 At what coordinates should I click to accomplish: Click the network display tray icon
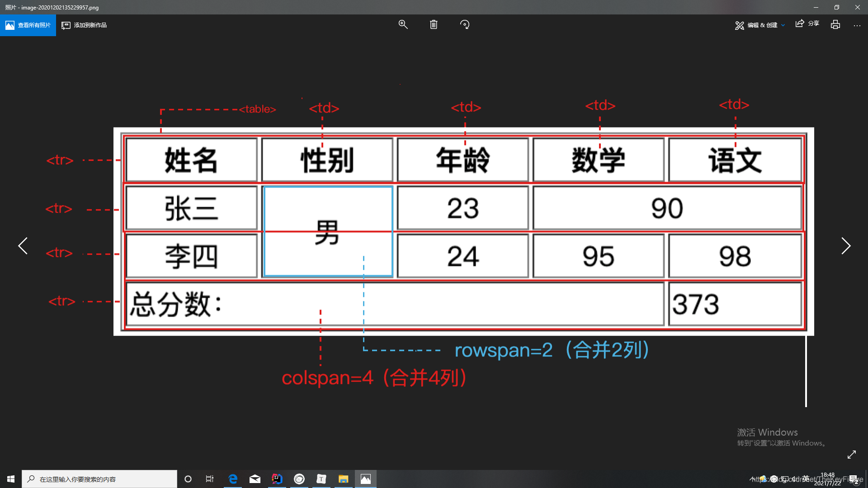point(785,479)
